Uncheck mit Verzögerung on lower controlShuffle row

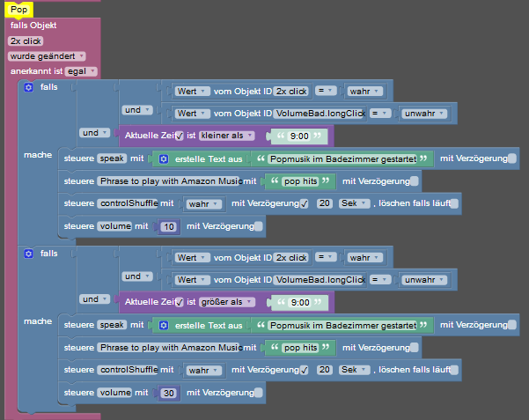click(x=304, y=370)
